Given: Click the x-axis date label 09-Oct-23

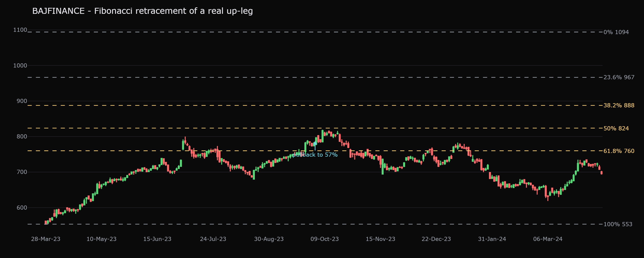Looking at the screenshot, I should pos(325,239).
